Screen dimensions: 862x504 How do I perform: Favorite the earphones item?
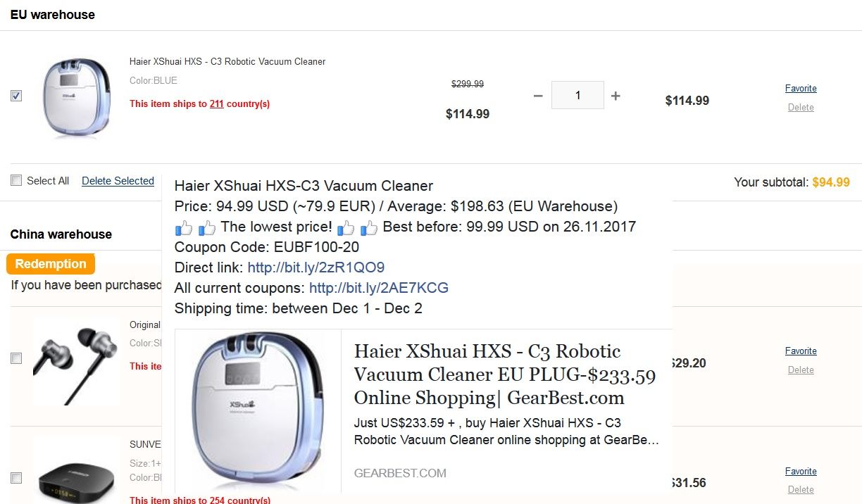pyautogui.click(x=801, y=351)
